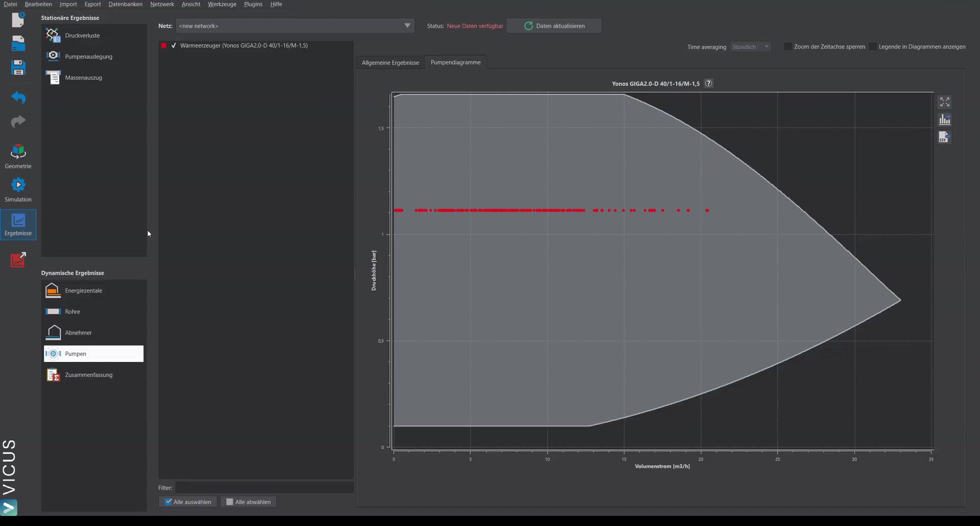
Task: Open Zusammenfassung results
Action: tap(94, 375)
